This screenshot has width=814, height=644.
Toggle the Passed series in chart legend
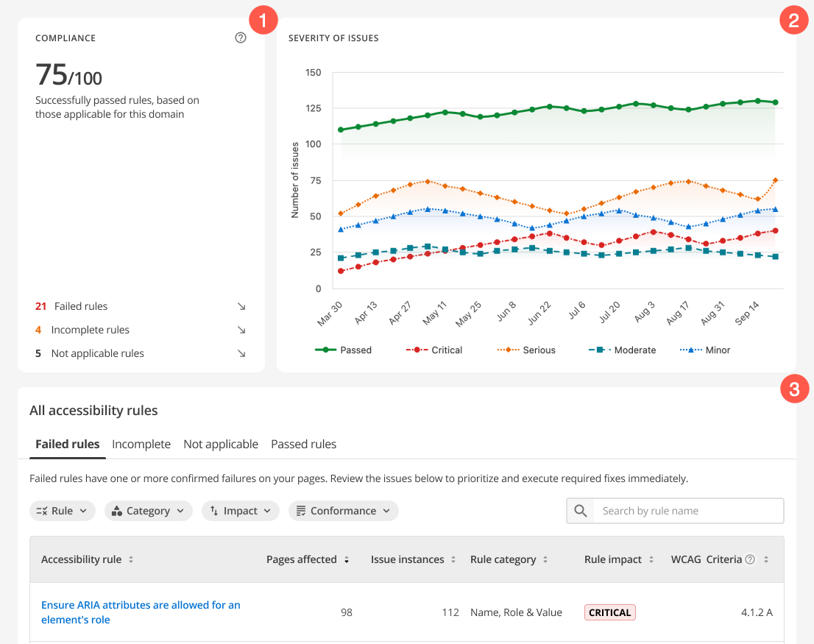(343, 350)
